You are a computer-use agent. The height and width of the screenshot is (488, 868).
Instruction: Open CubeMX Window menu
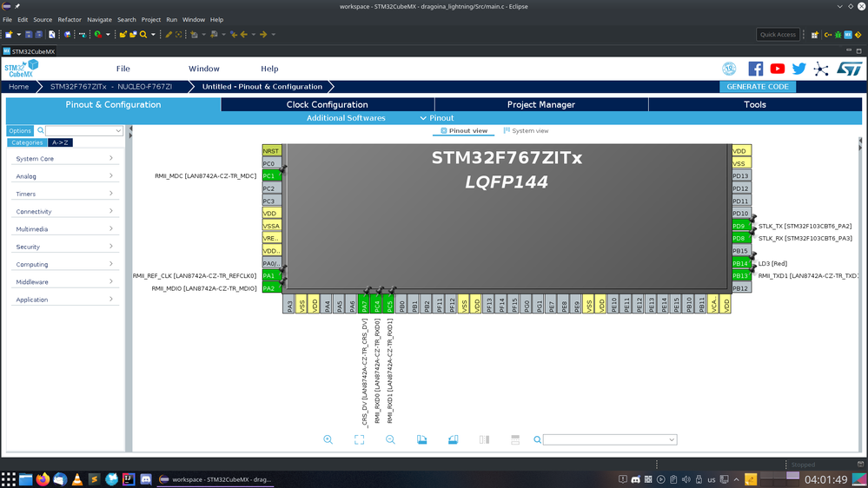203,69
